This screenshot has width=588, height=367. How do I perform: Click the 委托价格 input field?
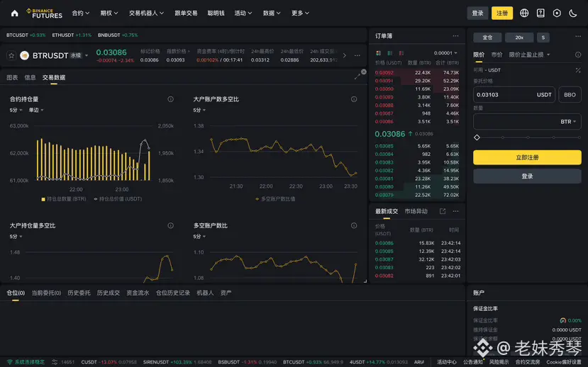click(514, 95)
